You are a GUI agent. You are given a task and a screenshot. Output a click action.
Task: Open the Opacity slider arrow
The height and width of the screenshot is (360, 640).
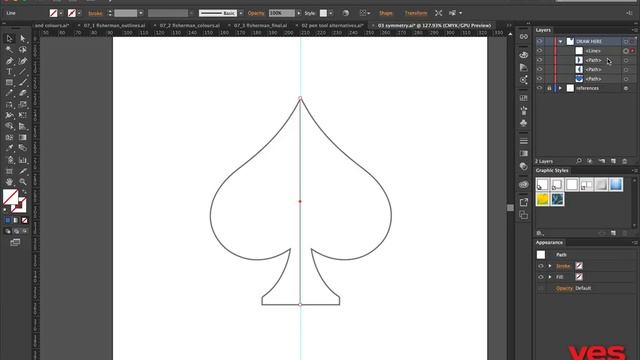tap(299, 13)
